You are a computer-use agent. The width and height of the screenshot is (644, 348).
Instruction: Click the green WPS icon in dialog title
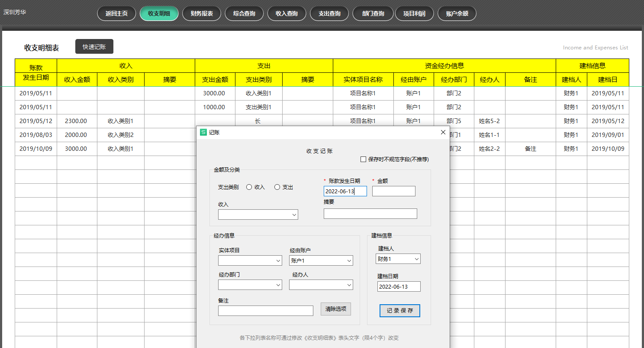click(203, 133)
